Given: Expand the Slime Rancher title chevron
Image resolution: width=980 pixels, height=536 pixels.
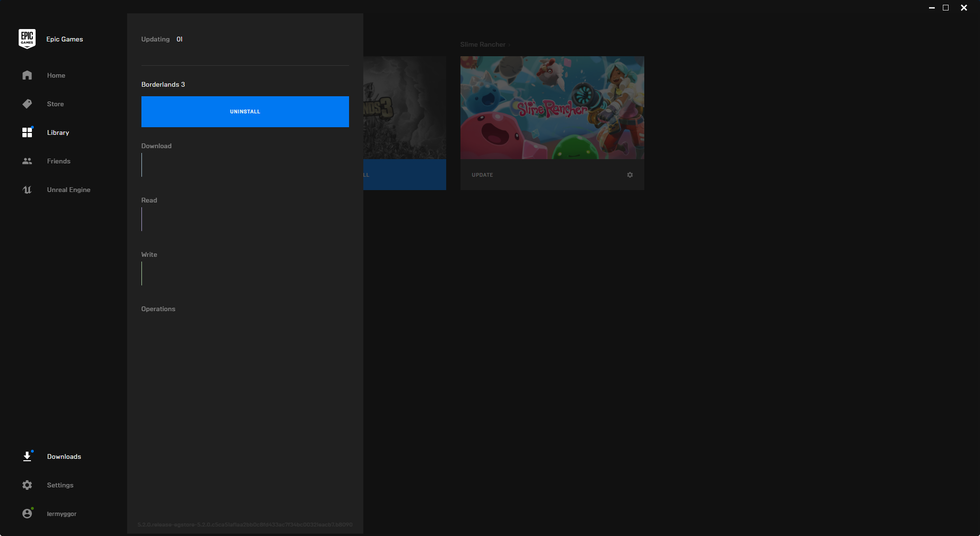Looking at the screenshot, I should click(509, 45).
